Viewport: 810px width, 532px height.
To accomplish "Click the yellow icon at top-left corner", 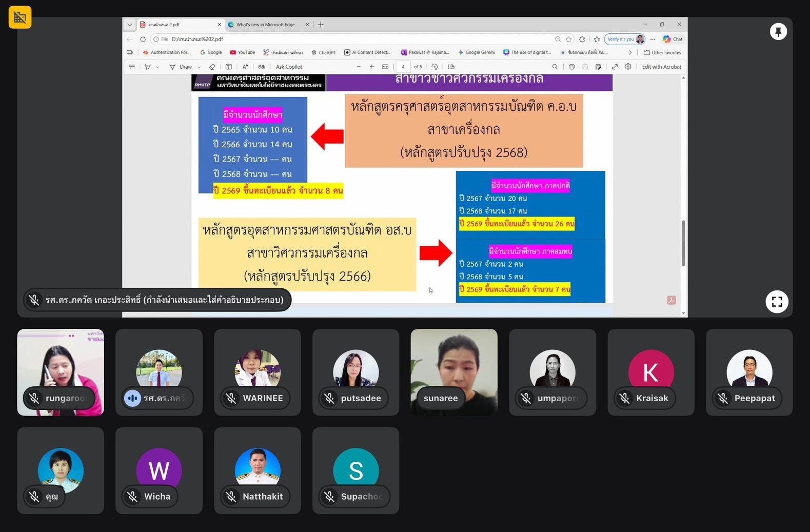I will tap(20, 17).
